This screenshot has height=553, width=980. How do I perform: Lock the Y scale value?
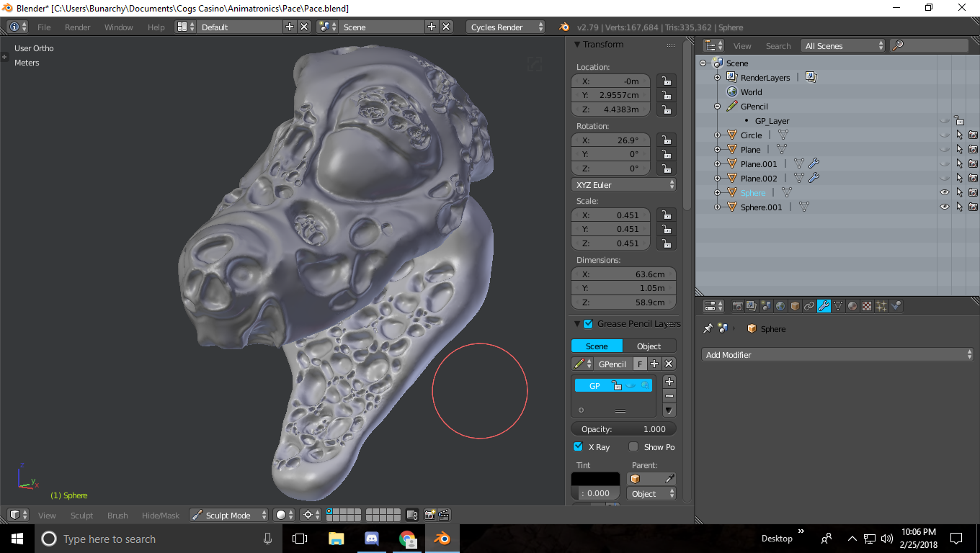667,229
